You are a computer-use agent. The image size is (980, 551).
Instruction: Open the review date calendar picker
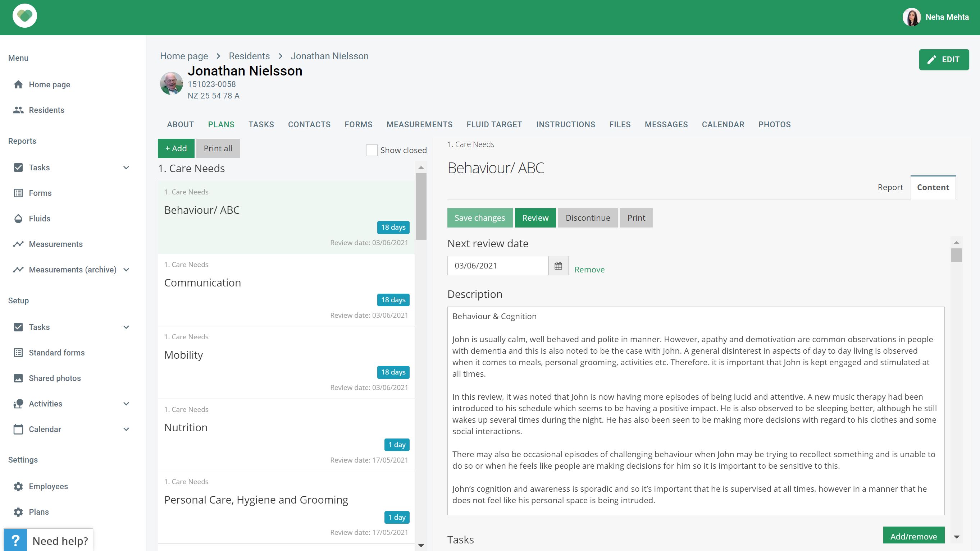[x=558, y=265]
